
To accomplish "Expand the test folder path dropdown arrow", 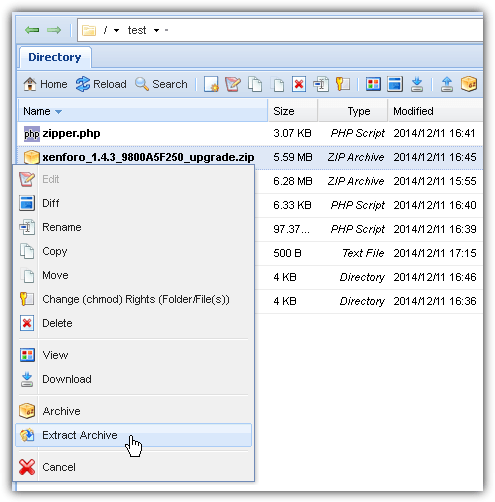I will (x=156, y=31).
